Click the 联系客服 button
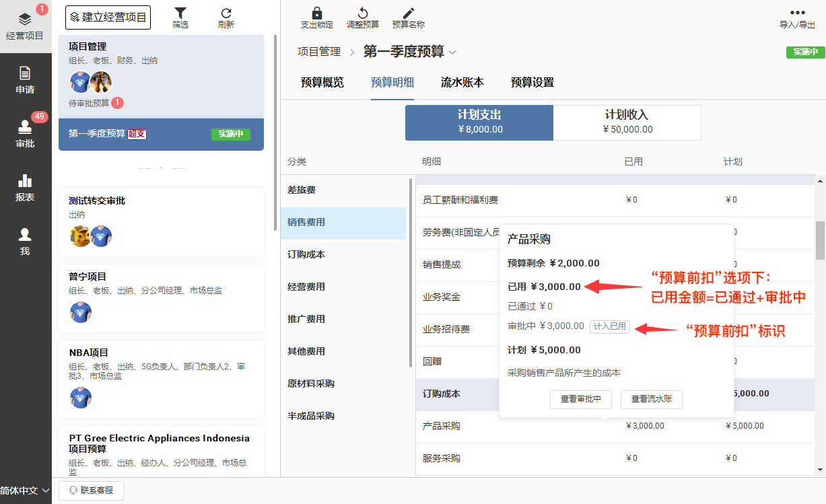 click(x=91, y=491)
